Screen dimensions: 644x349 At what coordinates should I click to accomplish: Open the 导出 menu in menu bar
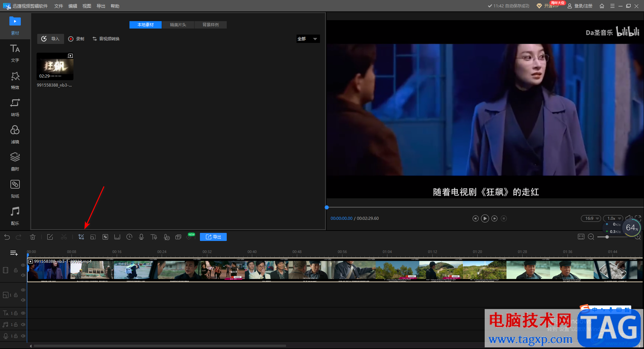(101, 6)
